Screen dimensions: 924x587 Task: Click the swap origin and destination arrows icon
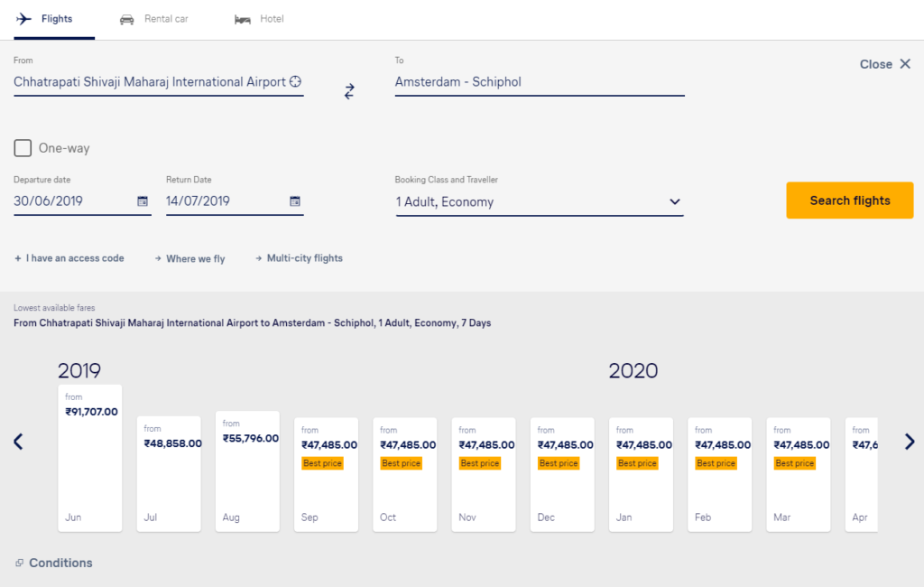coord(349,91)
